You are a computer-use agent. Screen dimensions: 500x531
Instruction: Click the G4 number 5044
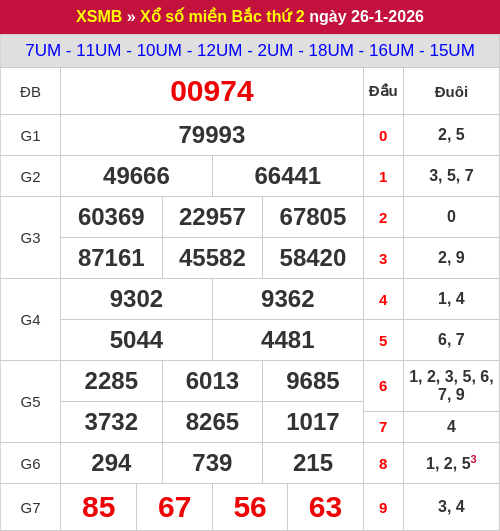[136, 340]
